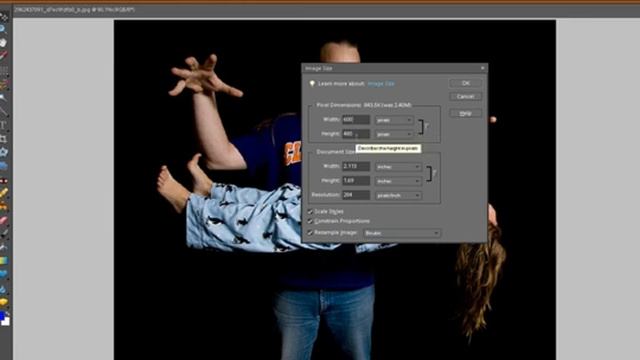Toggle the Resample Image checkbox
Viewport: 640px width, 360px height.
click(x=310, y=232)
